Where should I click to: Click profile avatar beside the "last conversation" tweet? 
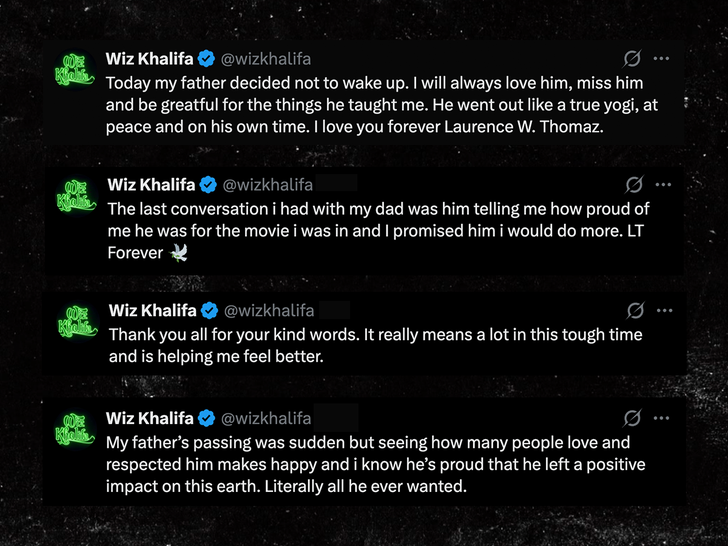click(78, 195)
